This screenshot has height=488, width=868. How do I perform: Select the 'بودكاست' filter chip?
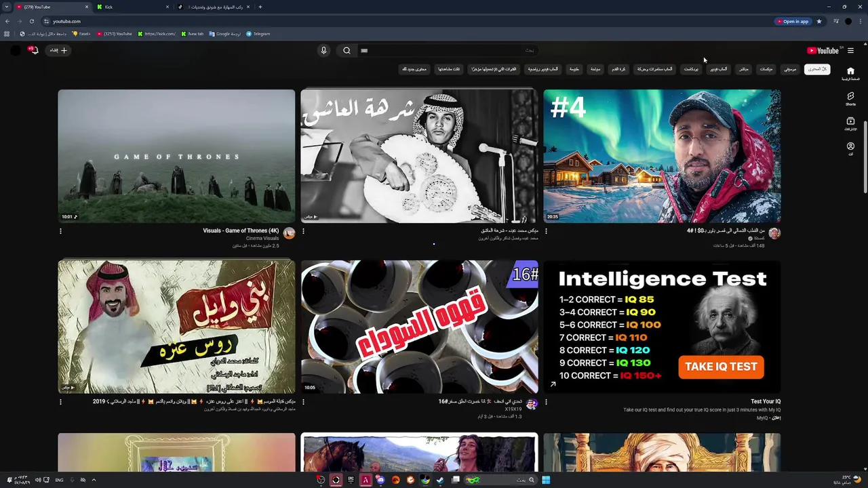coord(691,69)
